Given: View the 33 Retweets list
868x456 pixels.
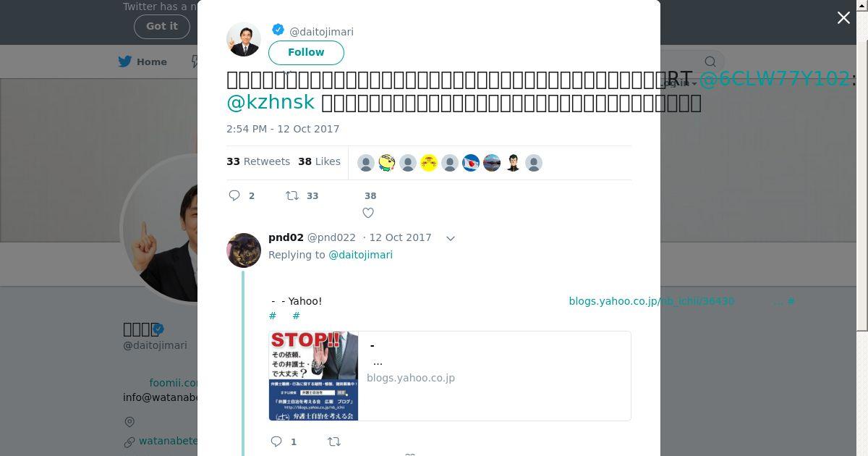Looking at the screenshot, I should tap(258, 161).
